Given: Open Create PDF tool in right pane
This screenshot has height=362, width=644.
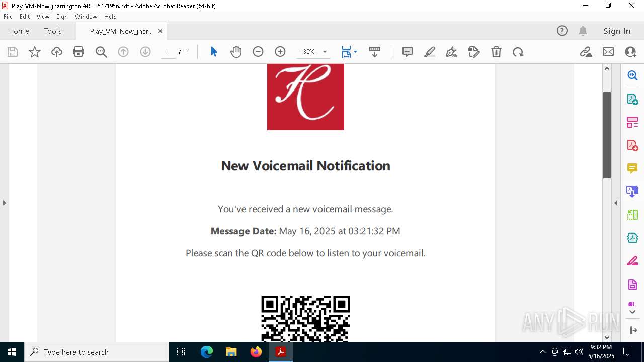Looking at the screenshot, I should click(x=632, y=145).
